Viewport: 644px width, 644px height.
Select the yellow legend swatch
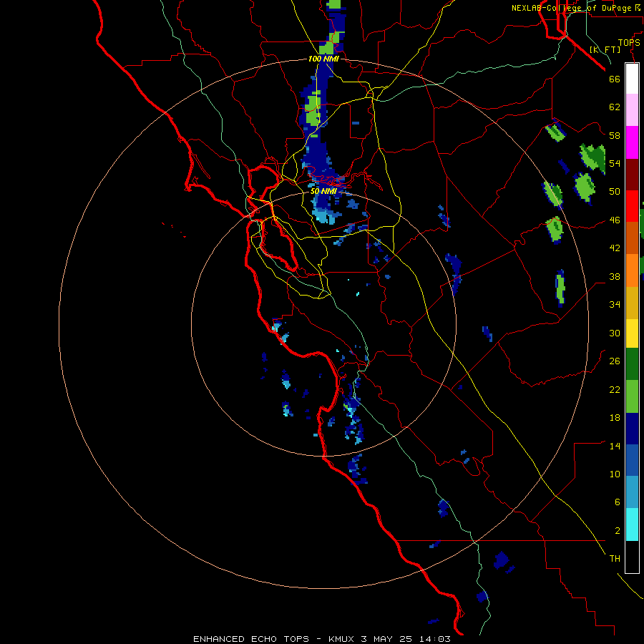632,333
